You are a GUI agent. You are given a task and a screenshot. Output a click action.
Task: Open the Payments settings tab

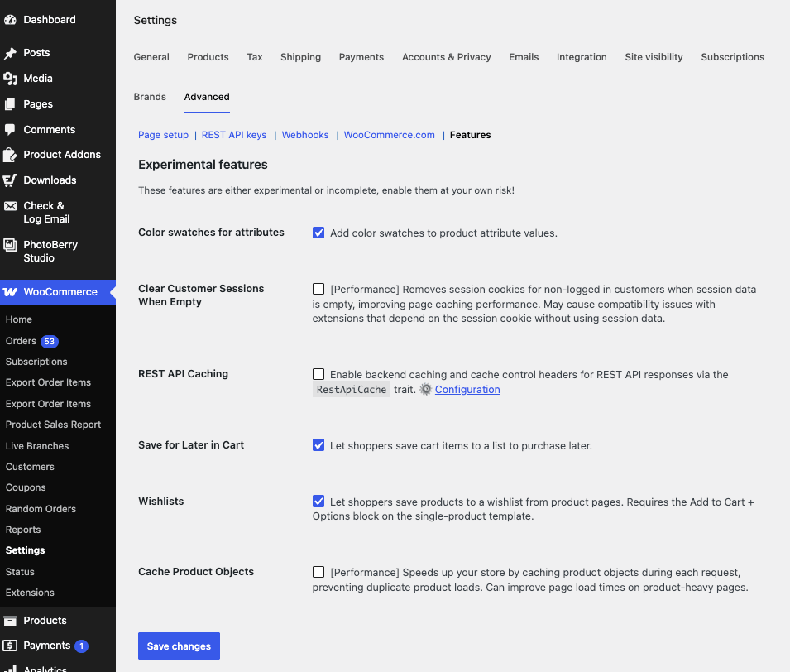361,57
